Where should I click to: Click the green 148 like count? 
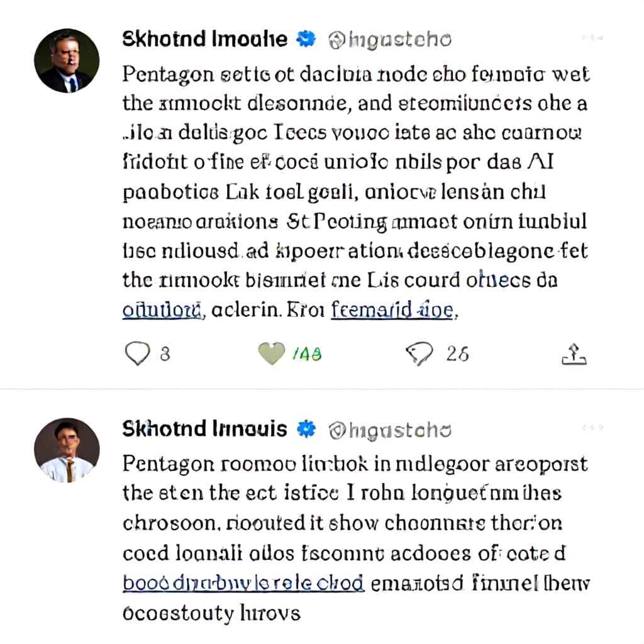[307, 353]
